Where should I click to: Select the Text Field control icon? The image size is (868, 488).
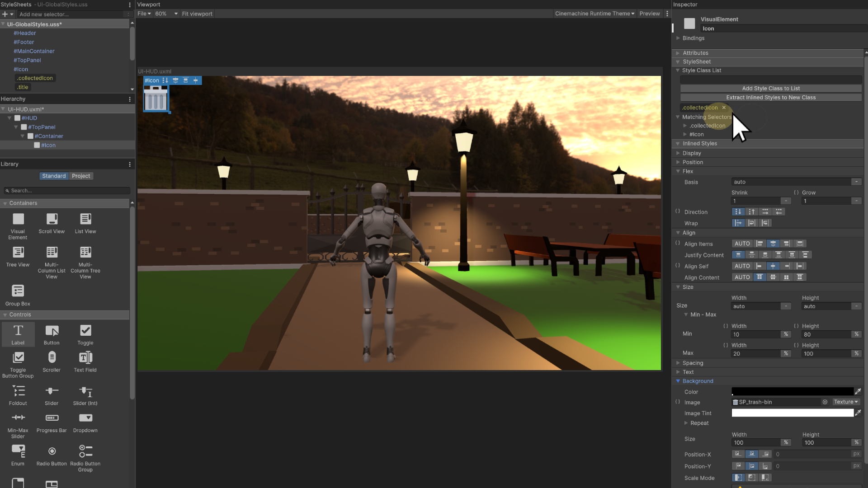[x=85, y=358]
